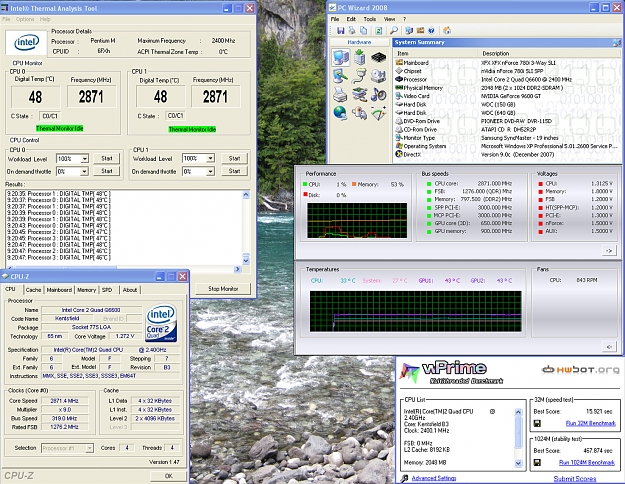This screenshot has width=625, height=484.
Task: Open the CPU-Z processor Selection dropdown
Action: click(90, 448)
